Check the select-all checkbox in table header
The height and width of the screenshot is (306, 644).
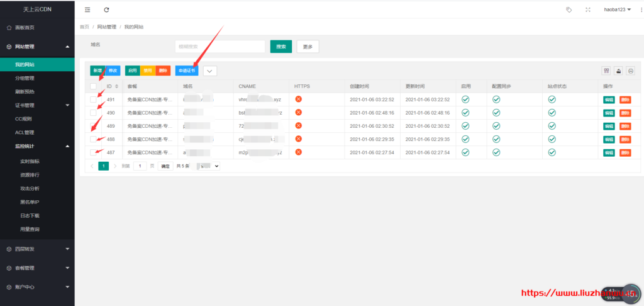tap(93, 86)
